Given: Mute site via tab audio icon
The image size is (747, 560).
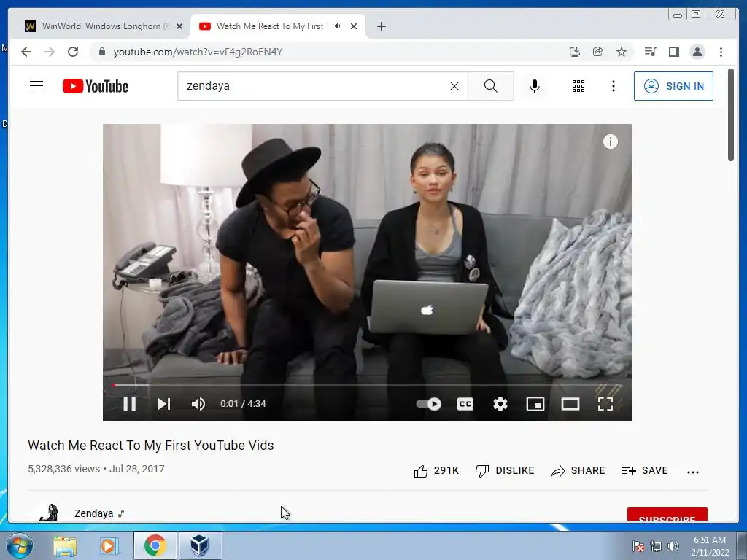Looking at the screenshot, I should [338, 26].
